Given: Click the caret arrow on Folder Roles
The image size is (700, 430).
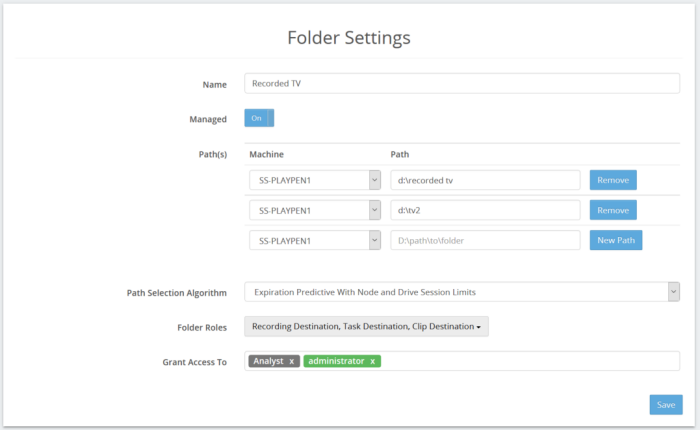Looking at the screenshot, I should [x=479, y=327].
